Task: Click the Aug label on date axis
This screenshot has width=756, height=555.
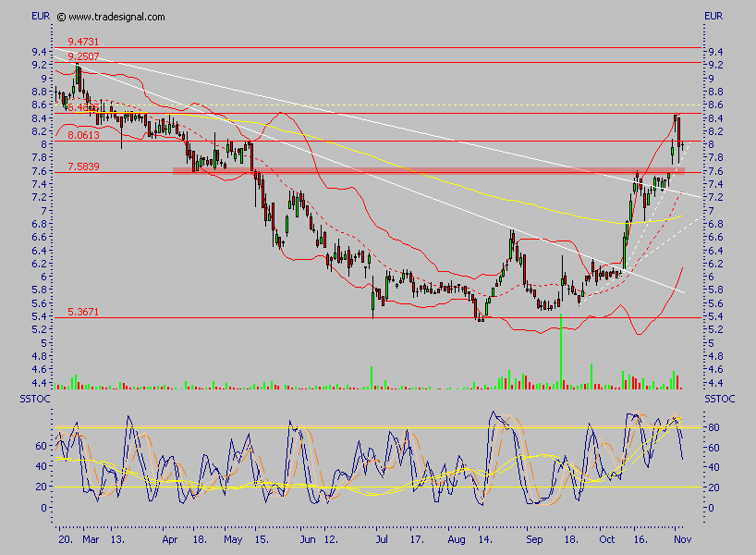Action: (x=457, y=538)
